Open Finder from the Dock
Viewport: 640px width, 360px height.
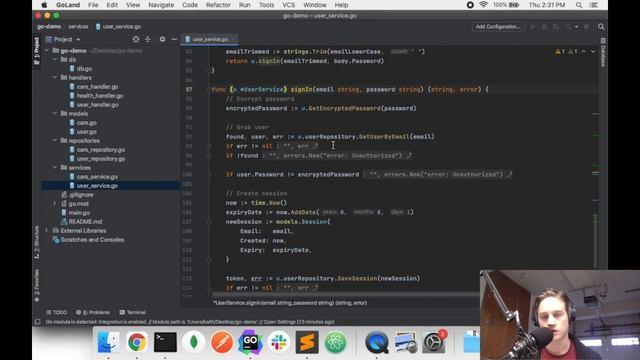coord(109,342)
